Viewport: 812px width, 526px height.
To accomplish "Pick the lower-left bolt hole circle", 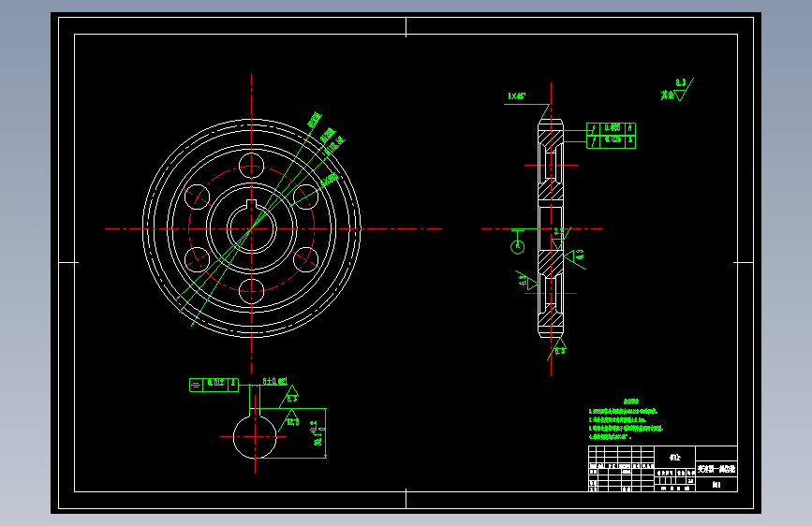I will click(x=198, y=259).
